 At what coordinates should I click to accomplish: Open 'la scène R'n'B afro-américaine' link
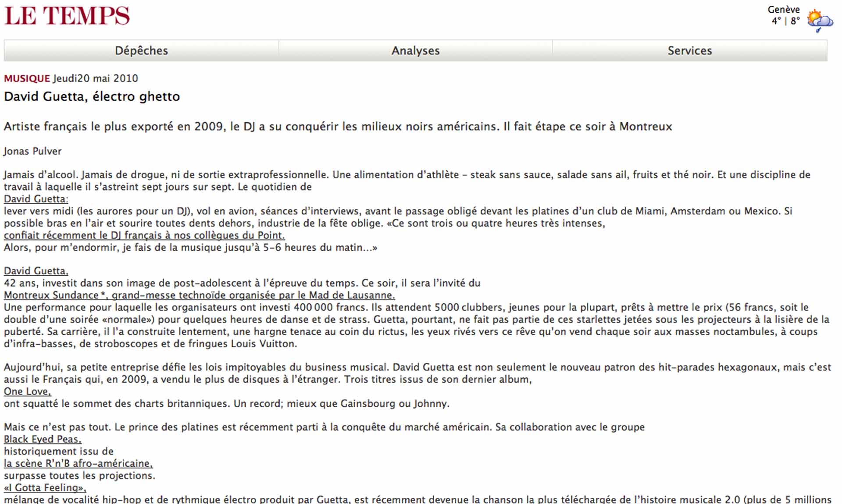coord(78,463)
